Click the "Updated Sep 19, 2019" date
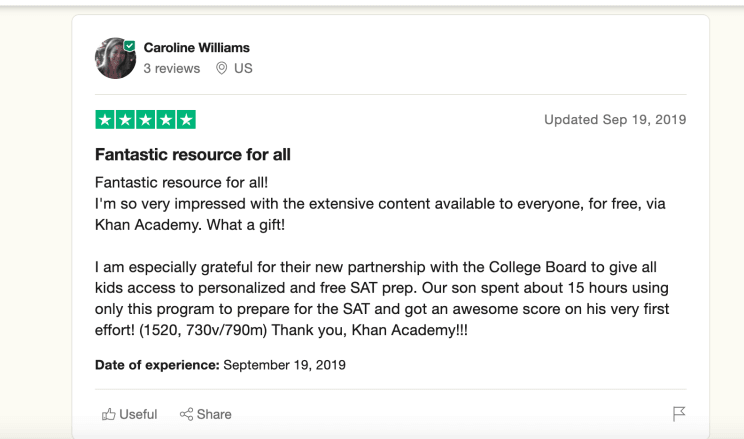 click(x=615, y=120)
